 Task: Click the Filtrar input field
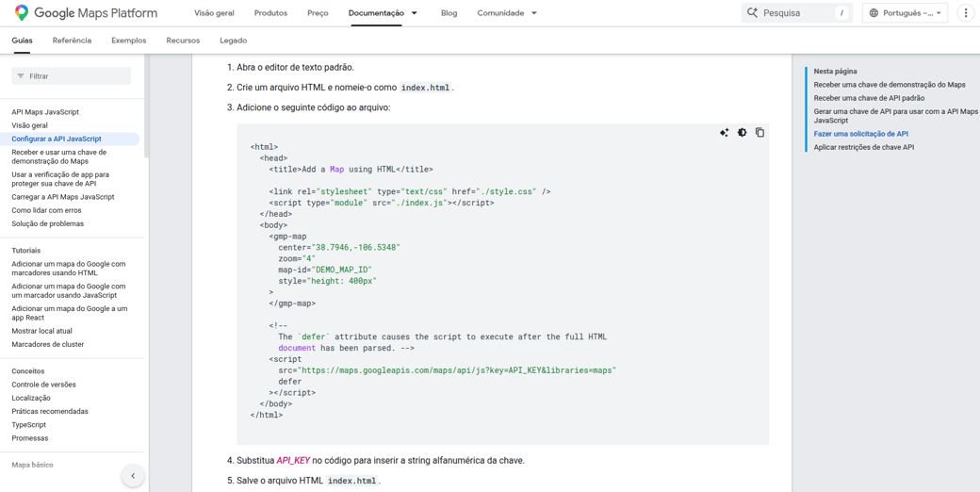(x=72, y=75)
